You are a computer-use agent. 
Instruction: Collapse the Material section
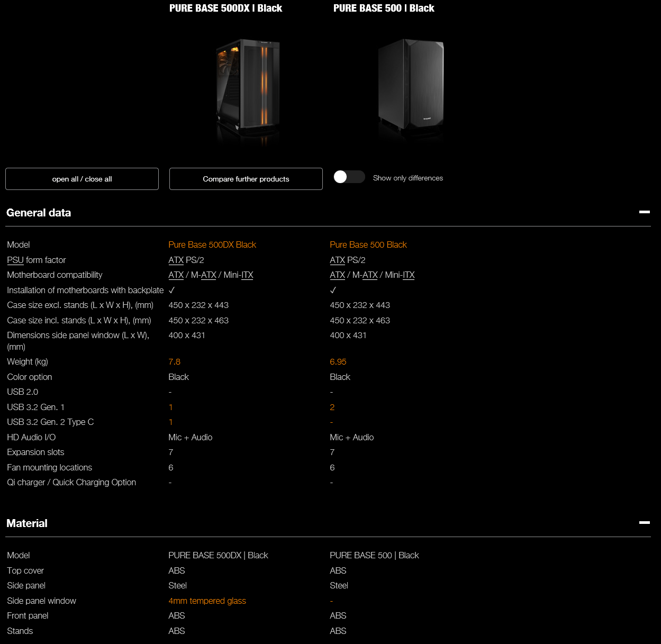pyautogui.click(x=644, y=522)
